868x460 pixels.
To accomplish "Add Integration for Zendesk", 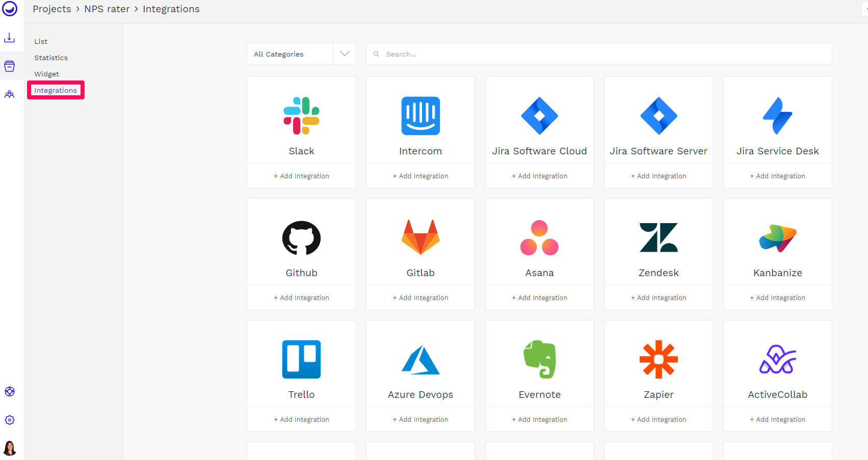I will pos(659,297).
